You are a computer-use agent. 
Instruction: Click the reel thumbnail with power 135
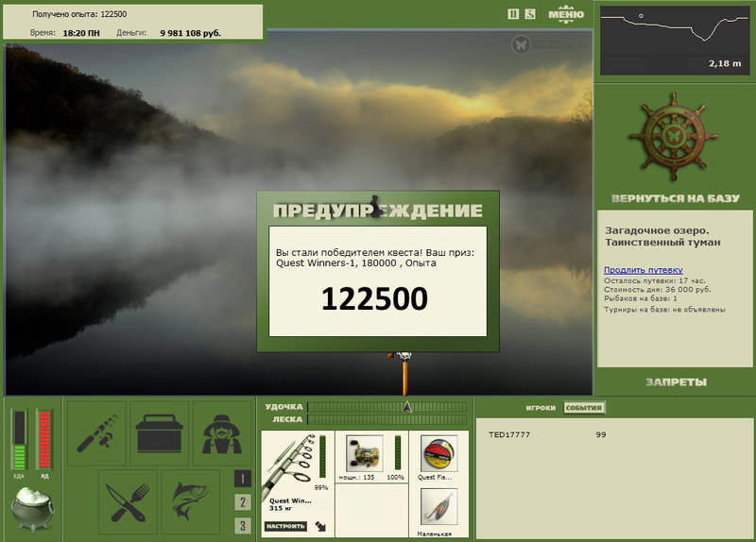[x=365, y=453]
